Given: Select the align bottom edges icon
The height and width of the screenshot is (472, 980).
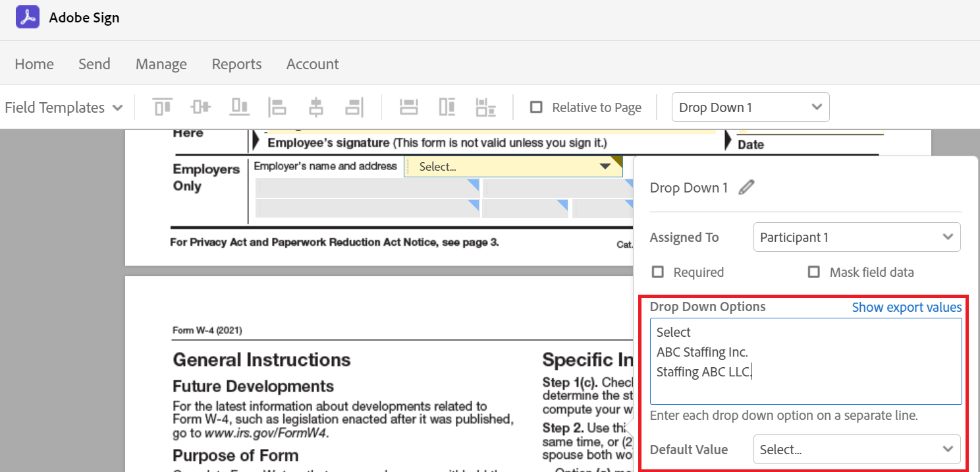Looking at the screenshot, I should pyautogui.click(x=239, y=107).
